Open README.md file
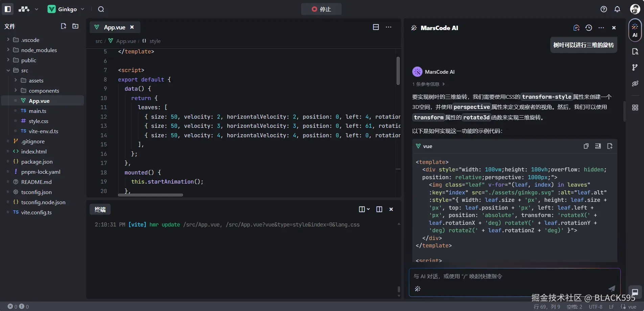 click(43, 182)
